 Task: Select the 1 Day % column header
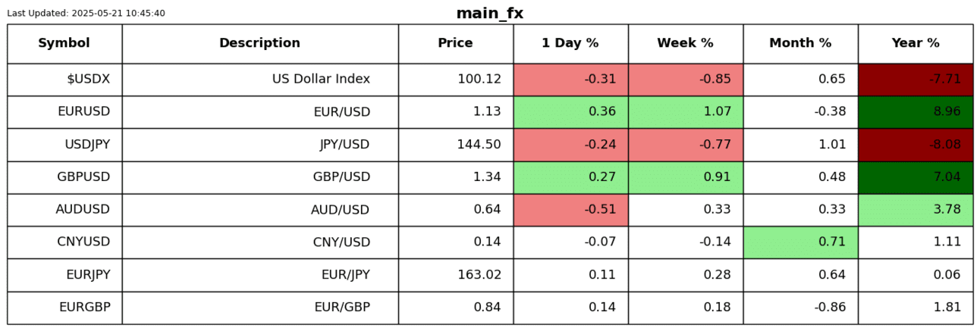pos(570,43)
